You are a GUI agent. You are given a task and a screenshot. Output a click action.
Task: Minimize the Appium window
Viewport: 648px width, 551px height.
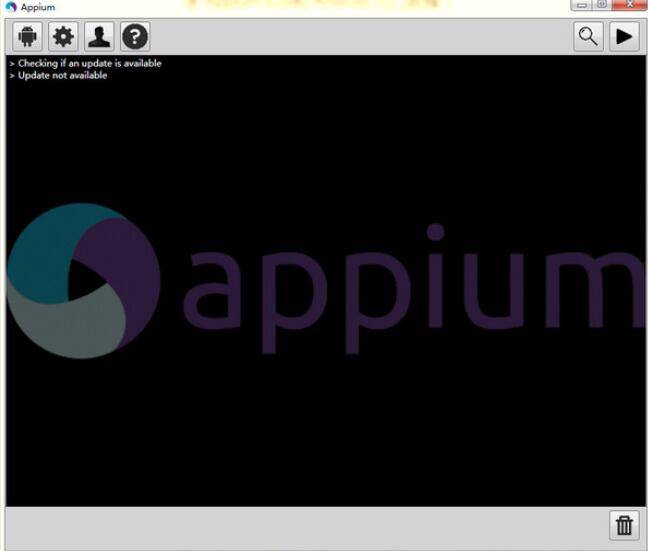click(581, 5)
